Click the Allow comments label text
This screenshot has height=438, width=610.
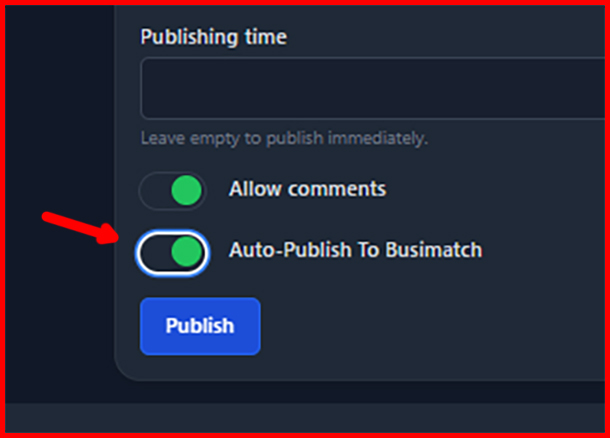pos(307,189)
